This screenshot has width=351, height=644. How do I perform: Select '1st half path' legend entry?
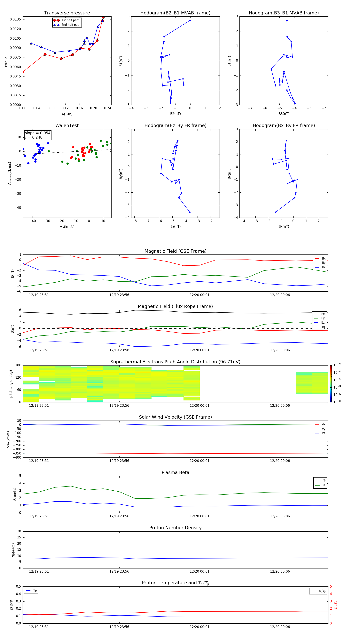pyautogui.click(x=67, y=20)
